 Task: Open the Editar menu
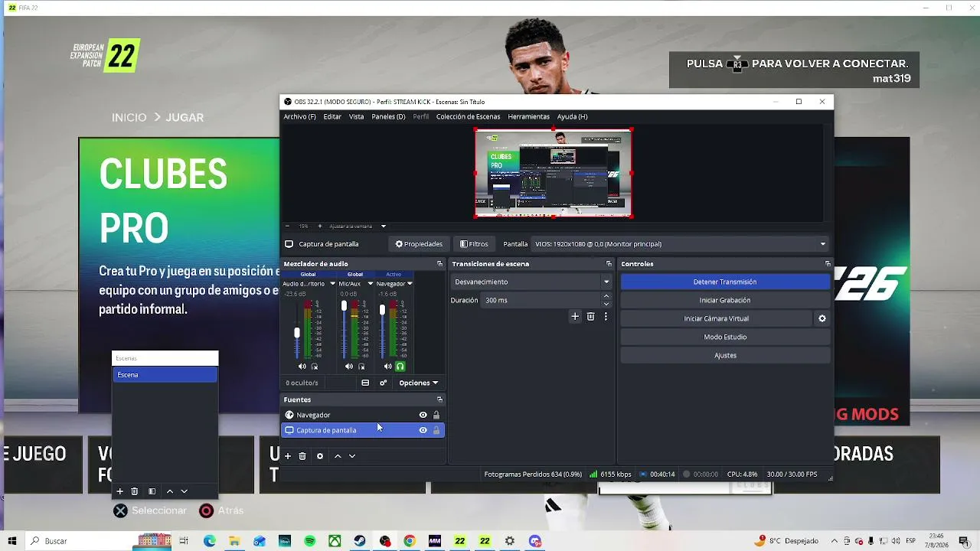pyautogui.click(x=332, y=116)
